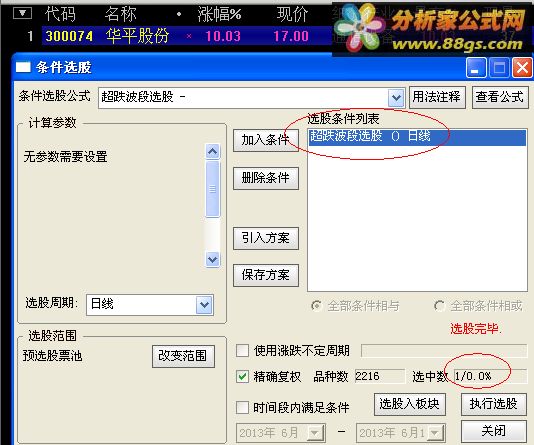Click the 执行选股 button

click(x=493, y=404)
